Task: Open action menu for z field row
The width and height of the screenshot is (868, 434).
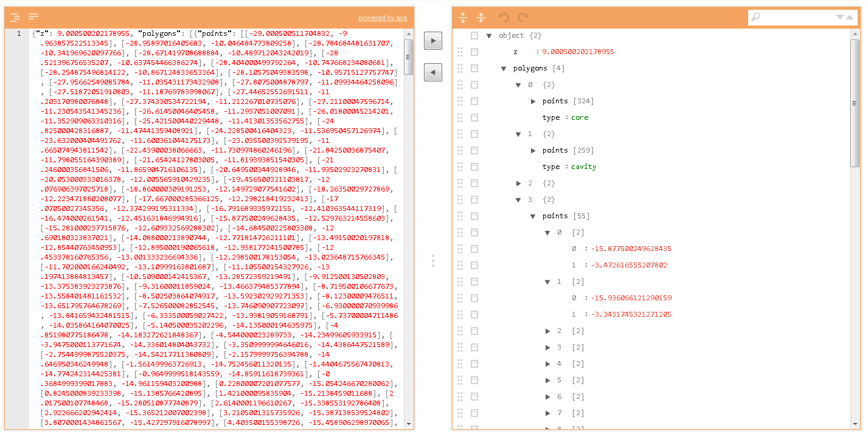Action: [x=474, y=52]
